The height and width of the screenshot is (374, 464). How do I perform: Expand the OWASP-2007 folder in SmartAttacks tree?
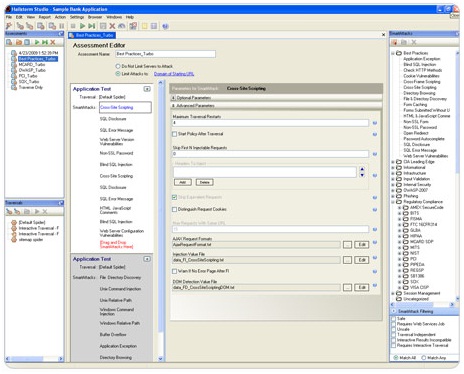click(393, 190)
